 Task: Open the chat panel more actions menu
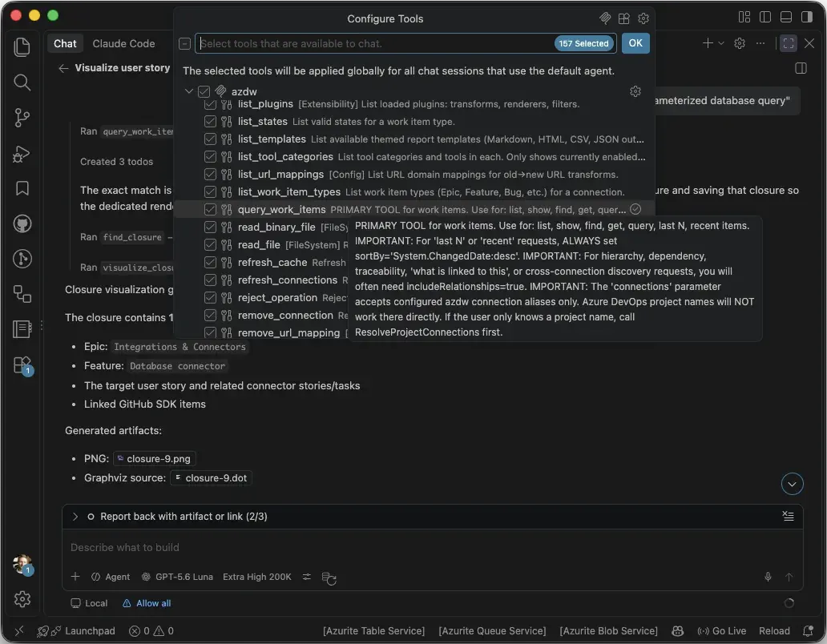pyautogui.click(x=760, y=43)
